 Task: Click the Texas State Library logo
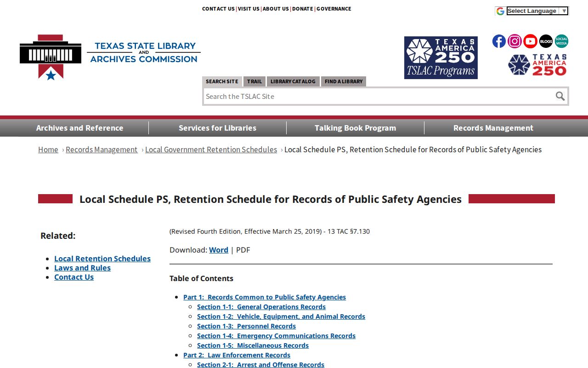pos(110,57)
